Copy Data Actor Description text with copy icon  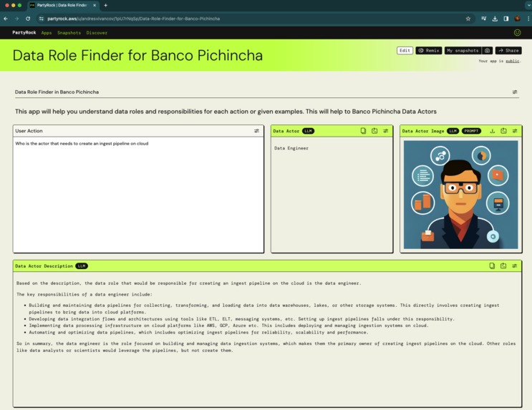[492, 266]
